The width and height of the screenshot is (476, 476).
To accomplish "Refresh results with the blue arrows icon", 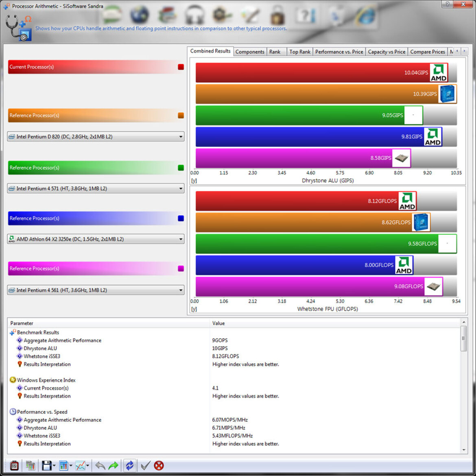I will tap(130, 465).
